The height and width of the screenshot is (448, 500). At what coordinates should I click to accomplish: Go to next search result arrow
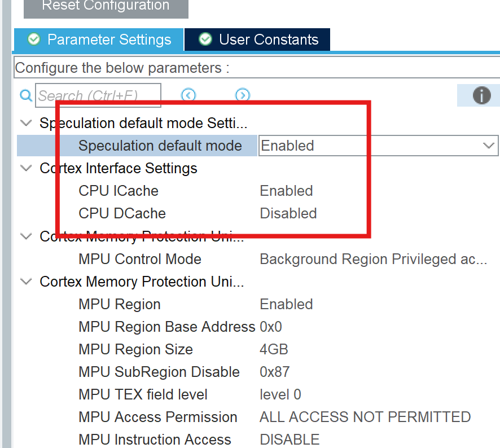243,95
